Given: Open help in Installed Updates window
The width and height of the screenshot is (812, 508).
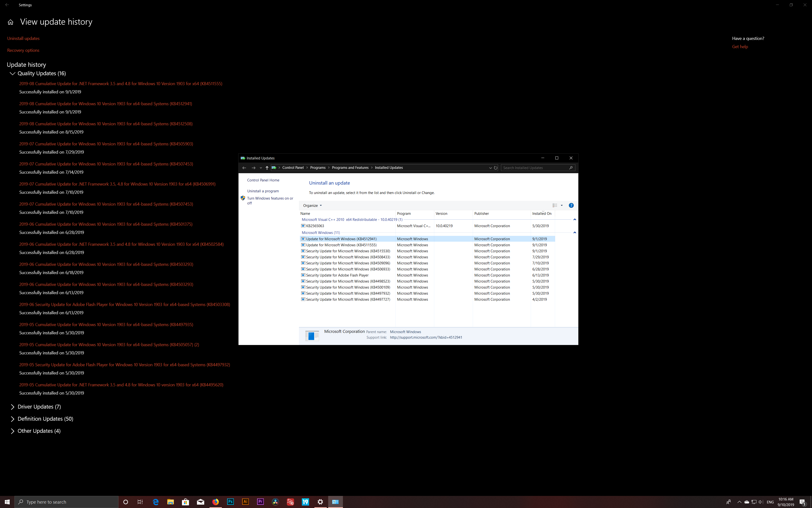Looking at the screenshot, I should (571, 205).
